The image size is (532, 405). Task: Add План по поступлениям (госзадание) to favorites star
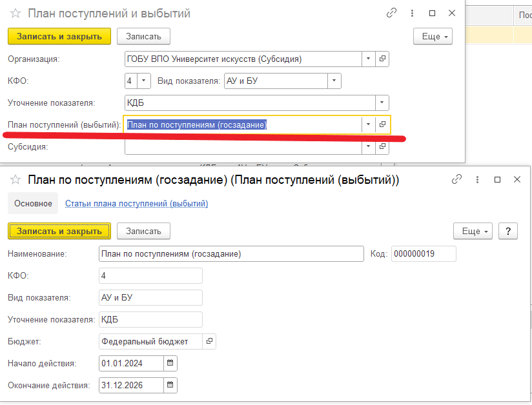point(15,180)
